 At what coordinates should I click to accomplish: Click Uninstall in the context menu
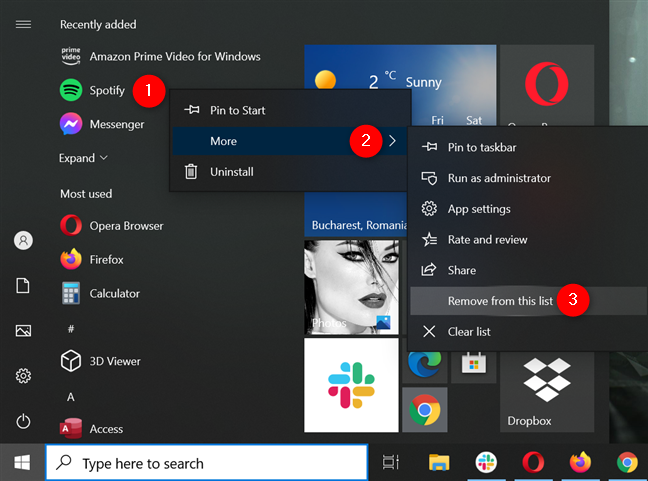(231, 172)
